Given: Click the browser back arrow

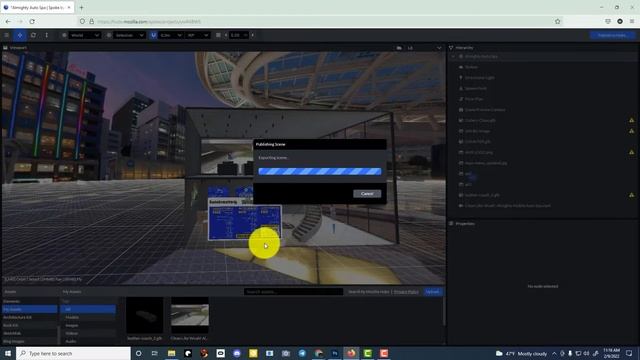Looking at the screenshot, I should pos(8,21).
